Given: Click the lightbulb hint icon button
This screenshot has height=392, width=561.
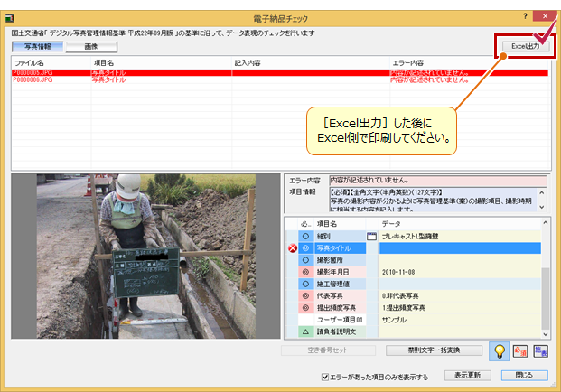Looking at the screenshot, I should pos(499,350).
